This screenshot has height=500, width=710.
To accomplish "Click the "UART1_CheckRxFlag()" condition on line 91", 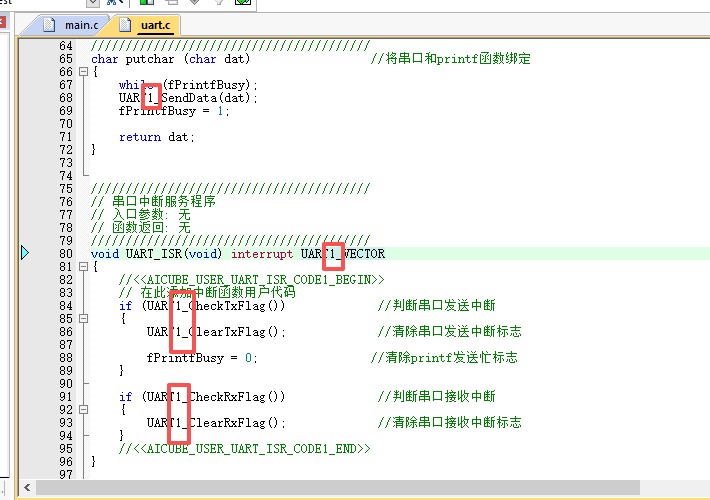I will coord(214,397).
